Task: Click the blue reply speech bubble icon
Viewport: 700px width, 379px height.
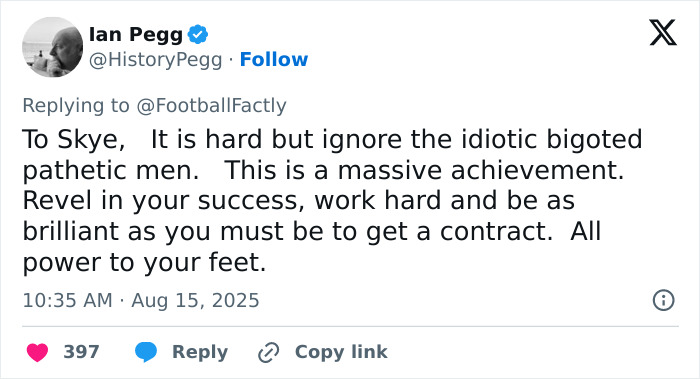Action: pyautogui.click(x=146, y=352)
